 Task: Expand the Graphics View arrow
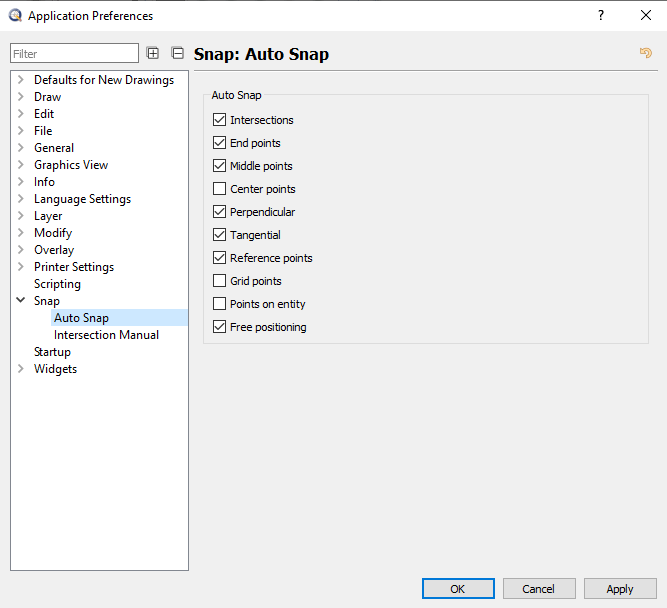click(x=20, y=165)
